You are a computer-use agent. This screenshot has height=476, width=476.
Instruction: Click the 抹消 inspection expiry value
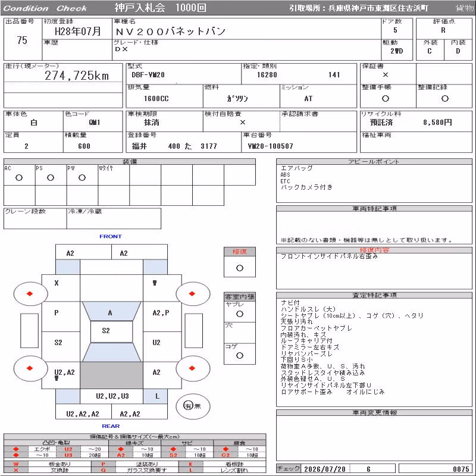[152, 123]
